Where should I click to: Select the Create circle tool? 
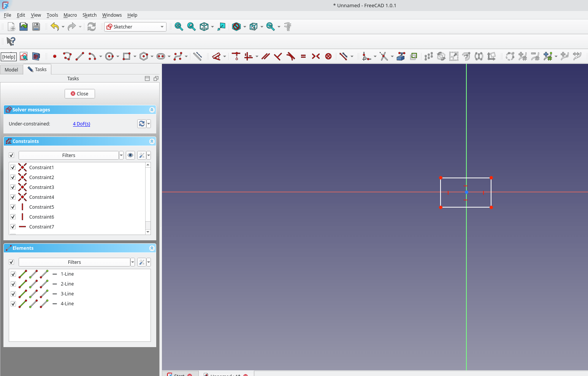109,57
